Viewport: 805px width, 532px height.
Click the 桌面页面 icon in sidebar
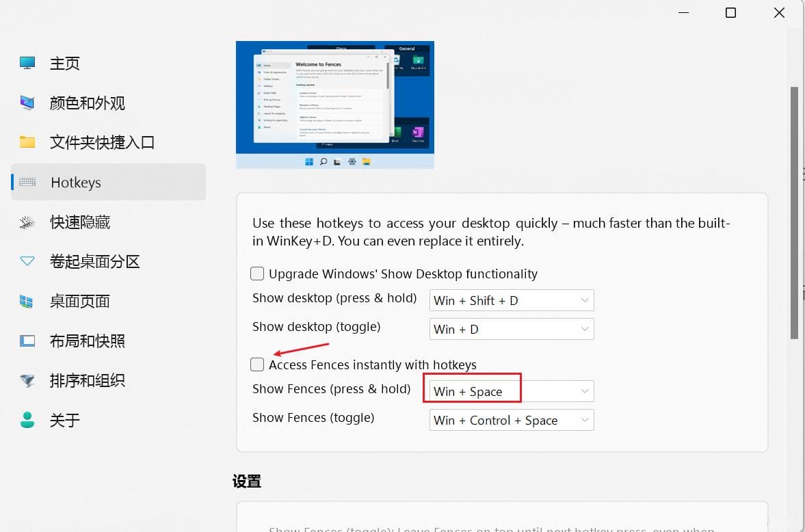[x=27, y=301]
